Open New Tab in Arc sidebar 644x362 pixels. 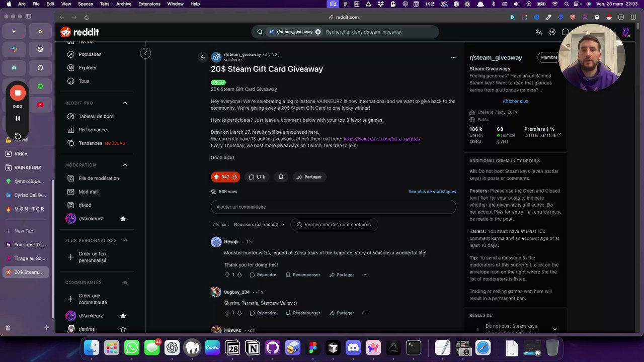click(x=27, y=231)
